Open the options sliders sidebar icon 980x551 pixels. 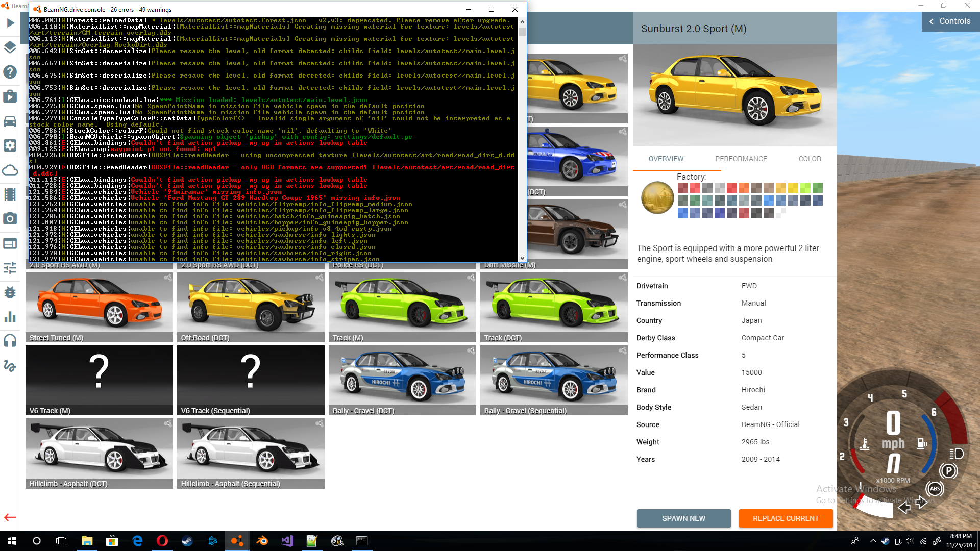(x=10, y=268)
